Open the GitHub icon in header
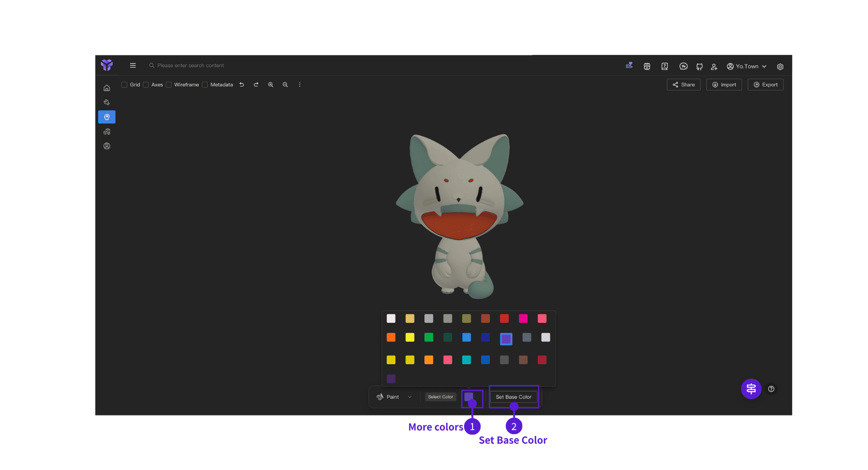The image size is (868, 470). (699, 67)
